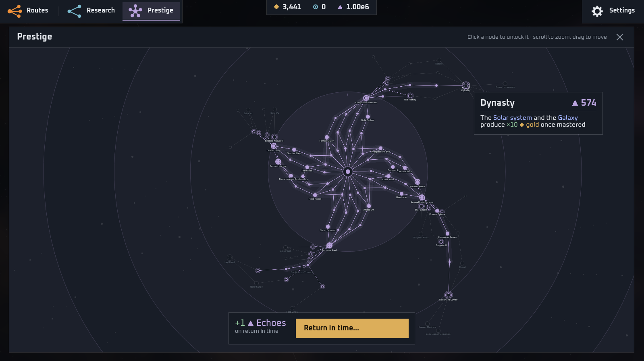Click the echoes counter 1.00e6

click(x=353, y=7)
